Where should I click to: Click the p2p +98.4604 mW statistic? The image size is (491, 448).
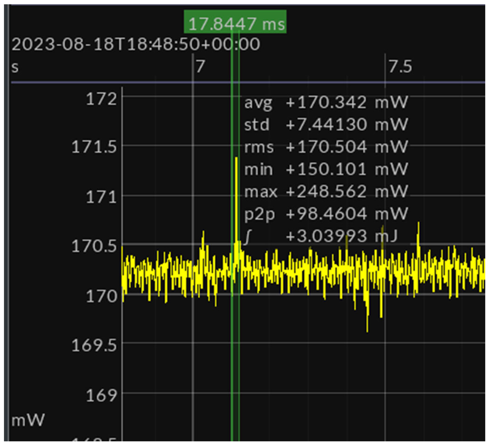click(x=326, y=214)
